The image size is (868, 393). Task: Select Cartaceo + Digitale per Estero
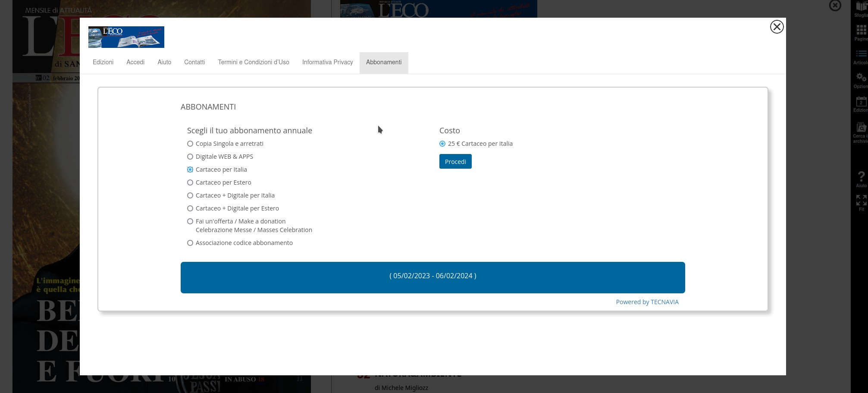(190, 208)
